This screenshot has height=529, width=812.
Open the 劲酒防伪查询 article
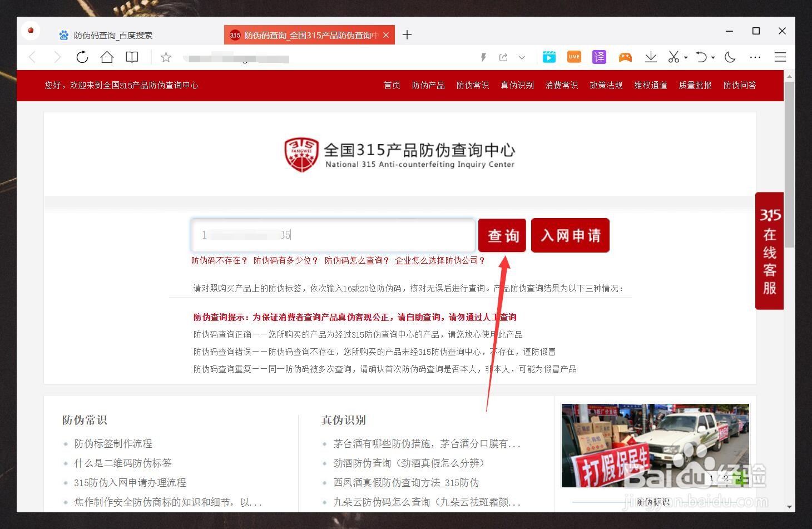pyautogui.click(x=411, y=463)
